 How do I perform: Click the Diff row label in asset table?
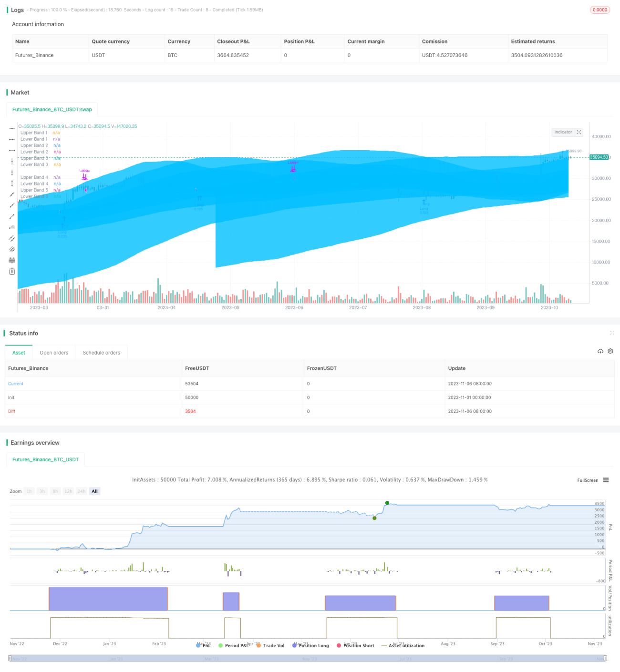12,411
